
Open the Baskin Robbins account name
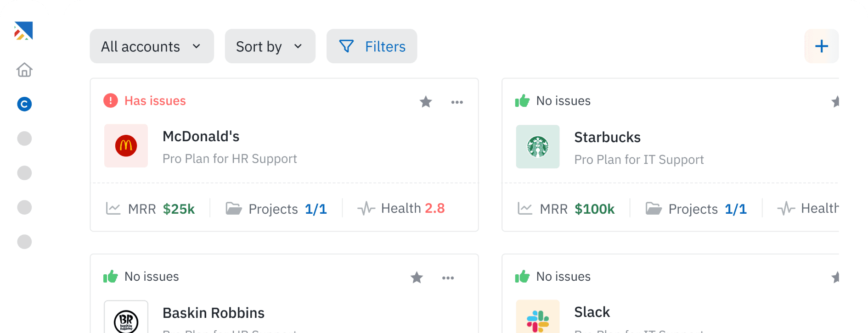(214, 313)
